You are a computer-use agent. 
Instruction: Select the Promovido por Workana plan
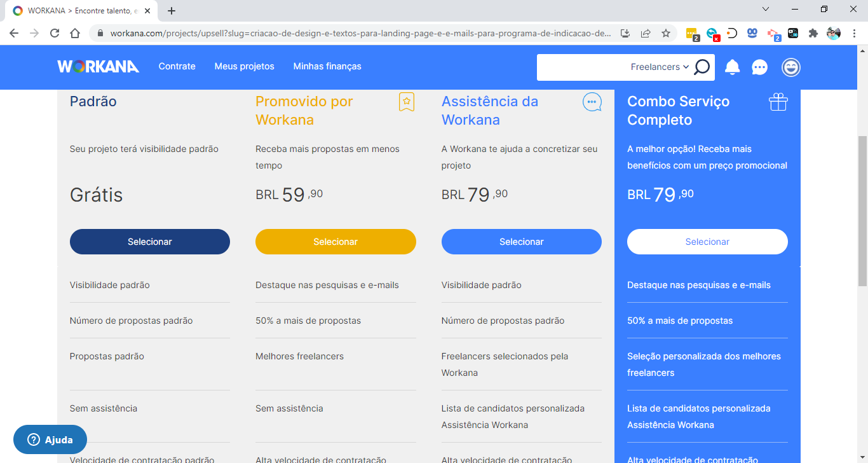336,242
